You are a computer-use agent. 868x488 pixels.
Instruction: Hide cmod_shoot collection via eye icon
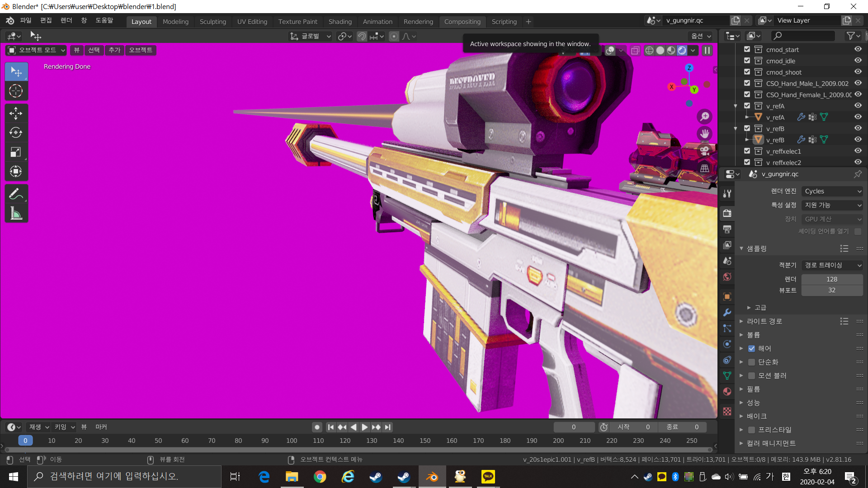tap(858, 72)
